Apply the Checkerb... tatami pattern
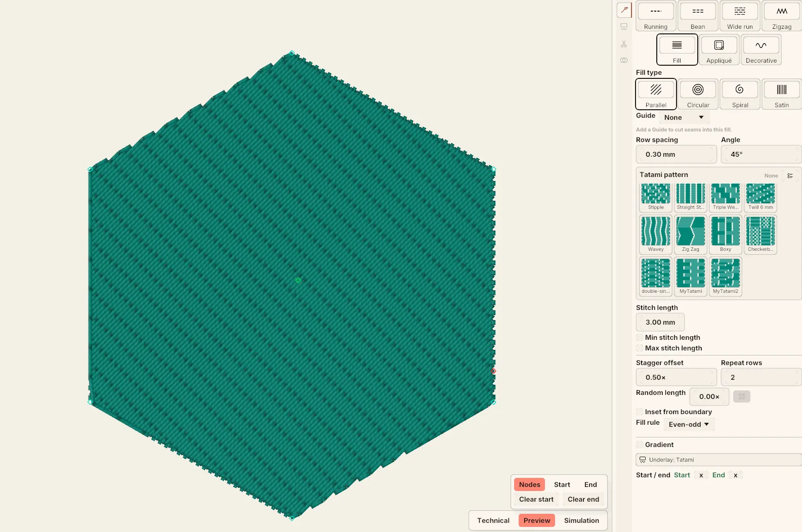The width and height of the screenshot is (802, 532). pos(761,235)
